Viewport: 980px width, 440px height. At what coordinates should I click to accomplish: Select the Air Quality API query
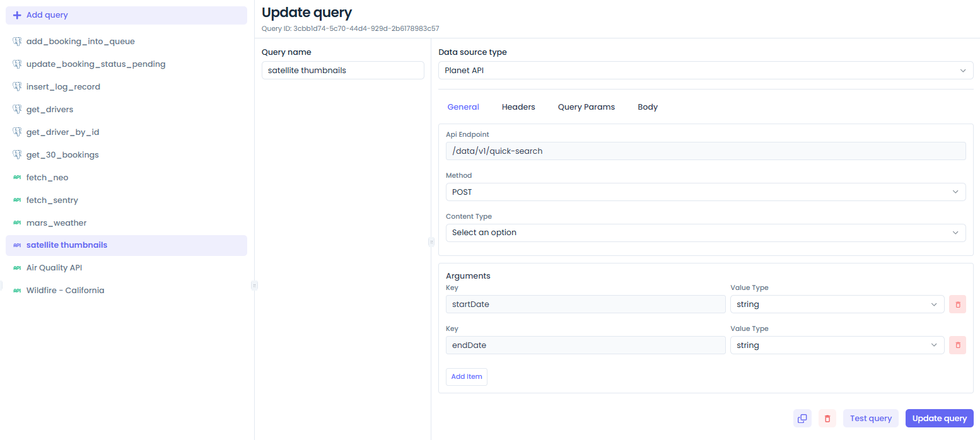(54, 267)
